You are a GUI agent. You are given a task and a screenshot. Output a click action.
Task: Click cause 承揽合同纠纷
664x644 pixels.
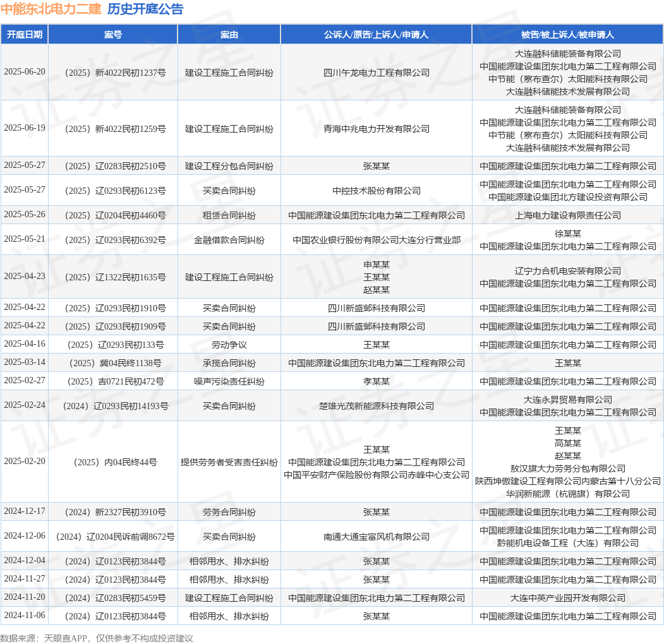pyautogui.click(x=229, y=363)
